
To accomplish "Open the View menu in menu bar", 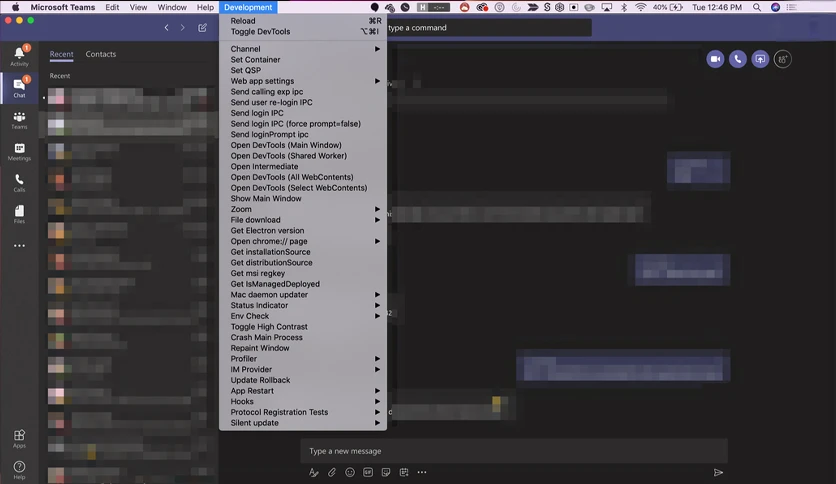I will coord(138,7).
